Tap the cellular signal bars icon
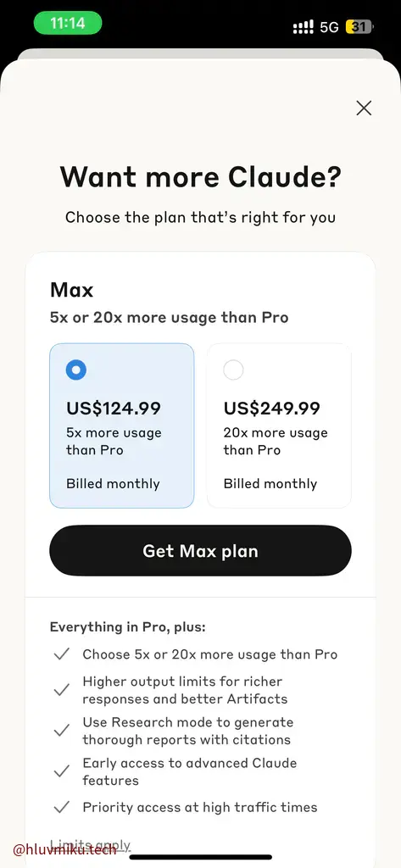401x868 pixels. tap(303, 27)
